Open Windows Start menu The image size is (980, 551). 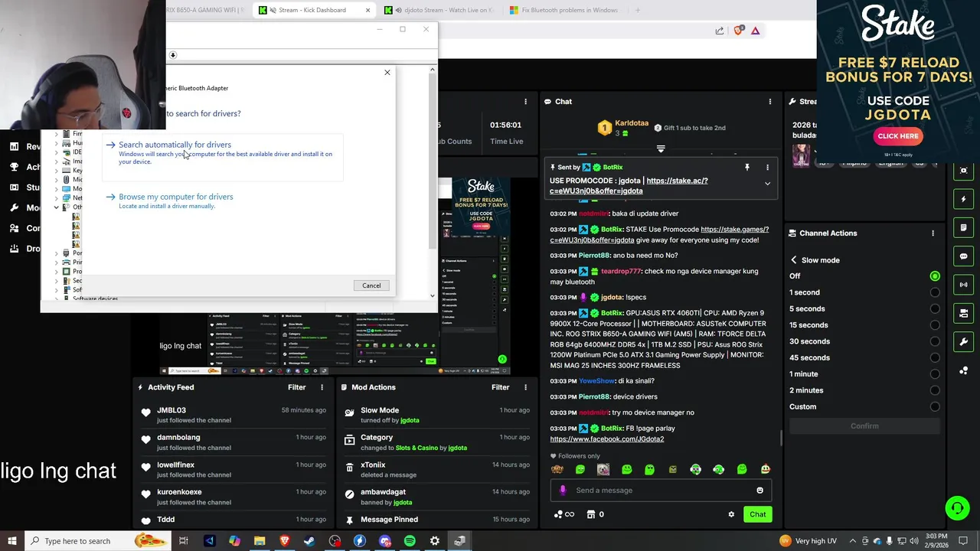click(x=11, y=541)
